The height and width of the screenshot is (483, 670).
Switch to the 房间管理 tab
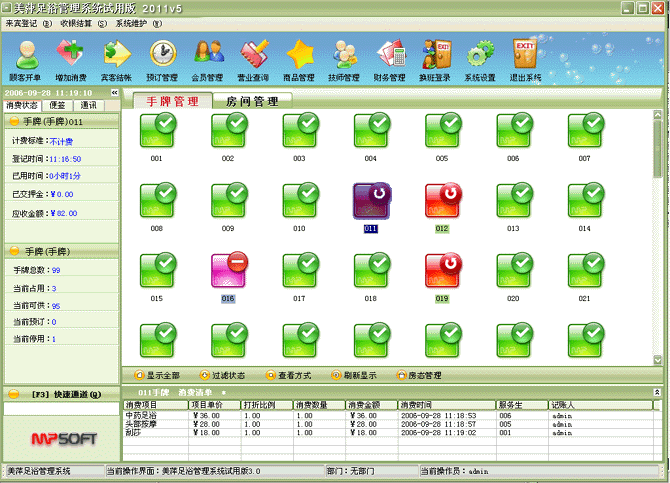[x=252, y=101]
